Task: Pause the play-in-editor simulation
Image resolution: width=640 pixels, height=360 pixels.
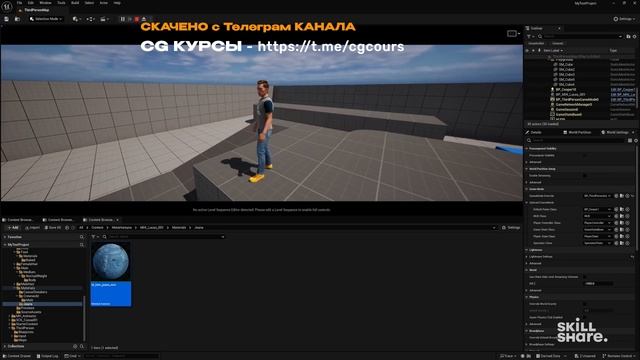Action: click(x=122, y=19)
